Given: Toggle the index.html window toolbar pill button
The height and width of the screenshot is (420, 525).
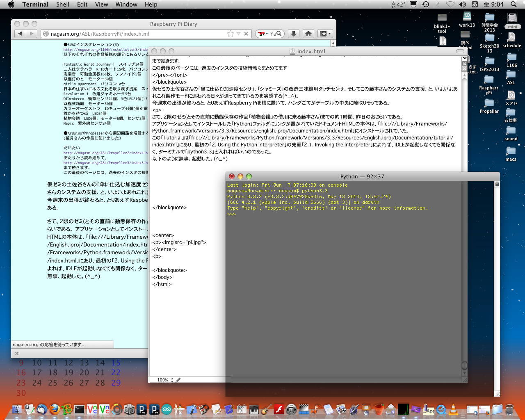Looking at the screenshot, I should click(x=460, y=51).
